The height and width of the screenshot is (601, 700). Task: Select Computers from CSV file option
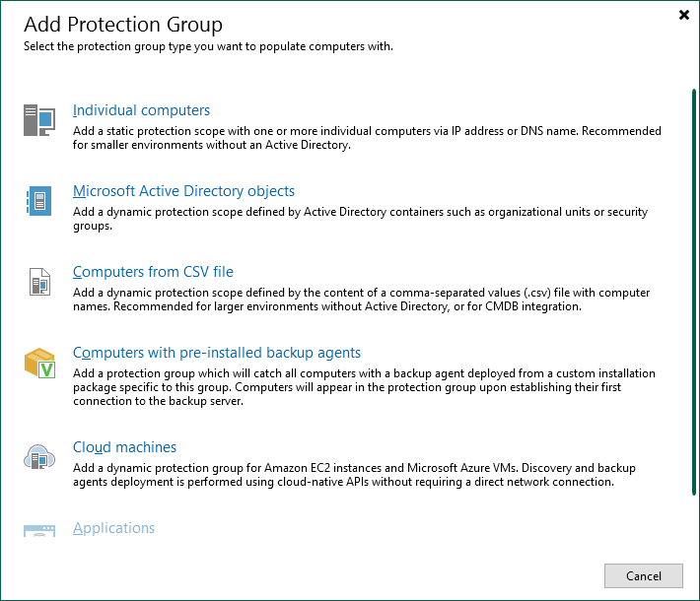(x=153, y=272)
